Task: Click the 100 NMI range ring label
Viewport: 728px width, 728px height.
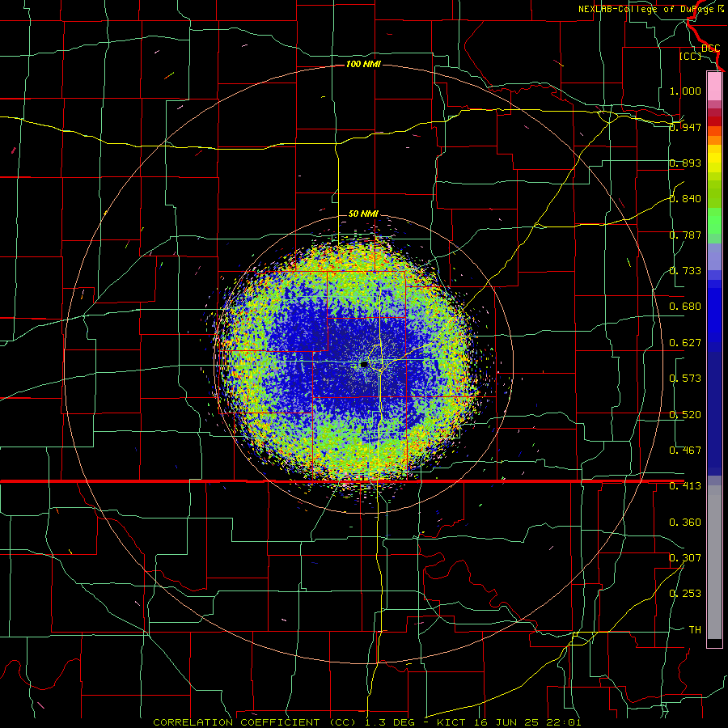Action: click(363, 64)
